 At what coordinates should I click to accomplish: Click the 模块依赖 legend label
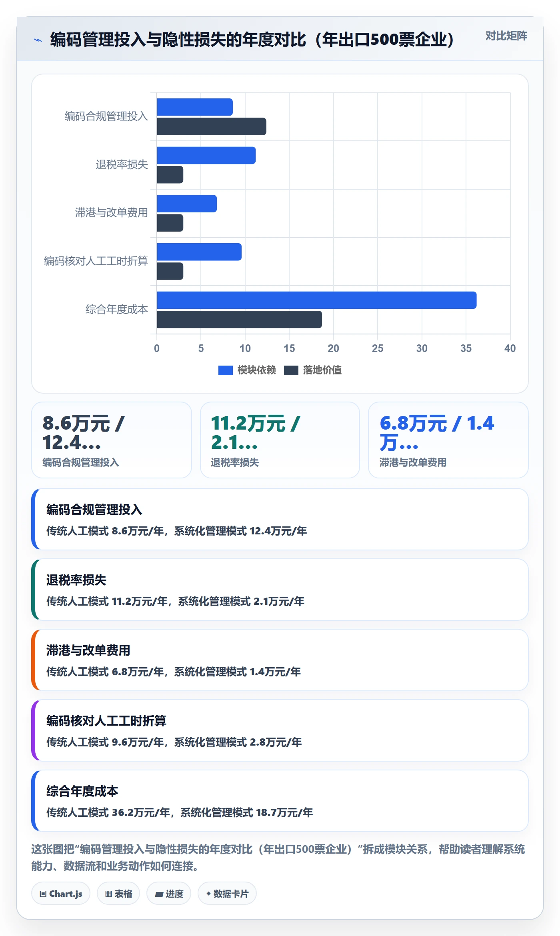256,370
